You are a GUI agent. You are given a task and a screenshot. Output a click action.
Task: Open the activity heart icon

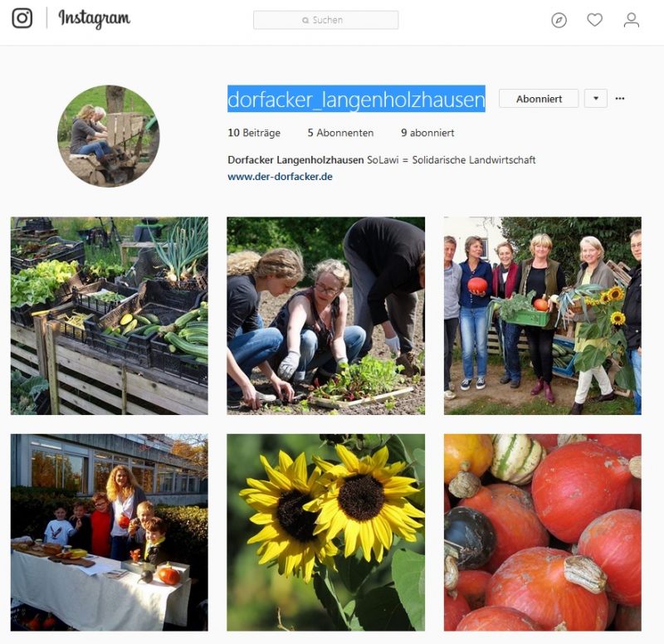pos(594,19)
